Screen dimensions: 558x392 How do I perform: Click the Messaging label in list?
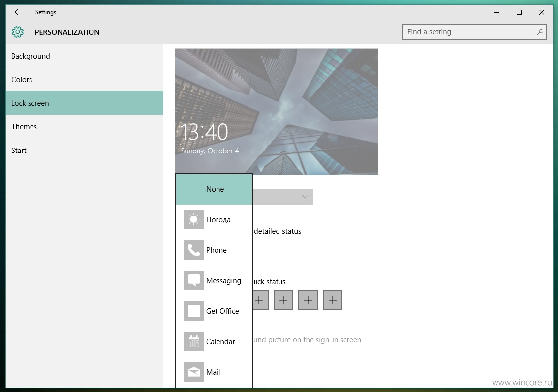click(223, 281)
